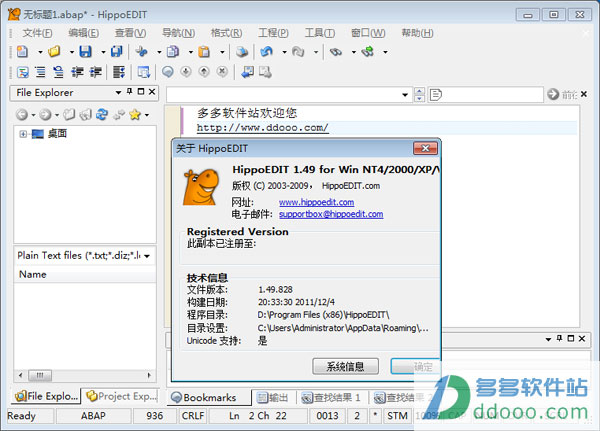Open the Open-file dropdown arrow
Image resolution: width=600 pixels, height=431 pixels.
pos(72,52)
